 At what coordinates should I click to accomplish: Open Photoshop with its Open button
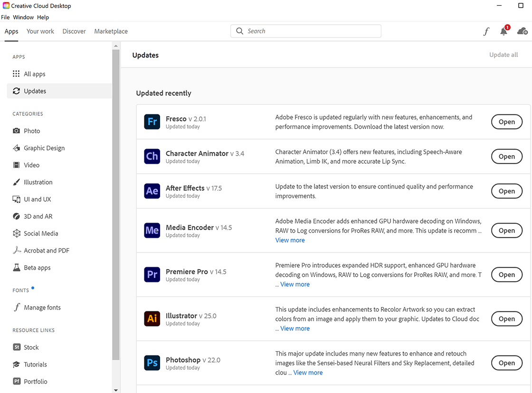click(506, 363)
